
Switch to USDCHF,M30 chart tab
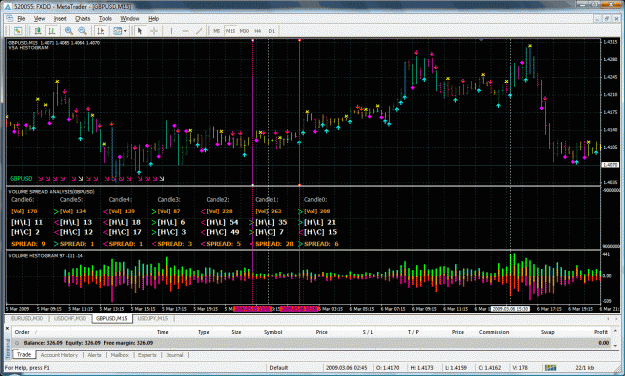pyautogui.click(x=70, y=319)
